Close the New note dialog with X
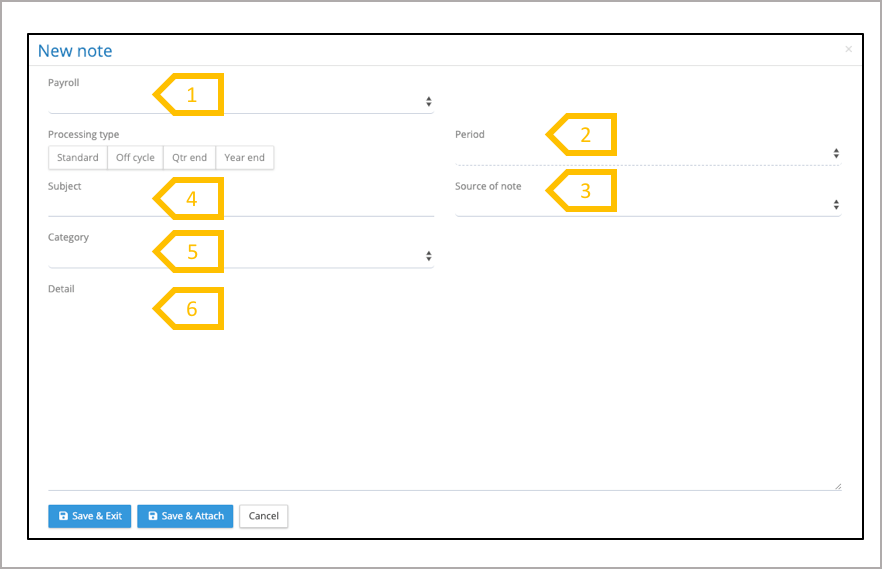This screenshot has width=882, height=569. click(849, 49)
